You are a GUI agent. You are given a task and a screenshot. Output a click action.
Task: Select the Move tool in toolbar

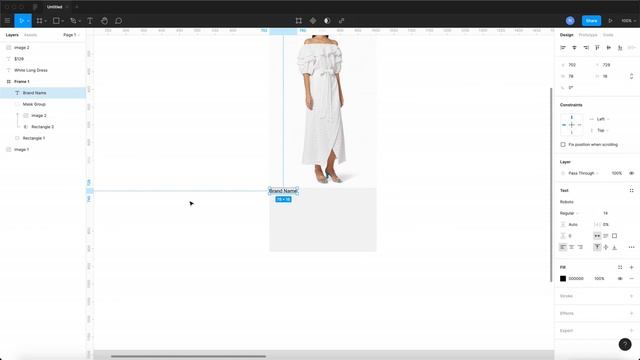(21, 21)
